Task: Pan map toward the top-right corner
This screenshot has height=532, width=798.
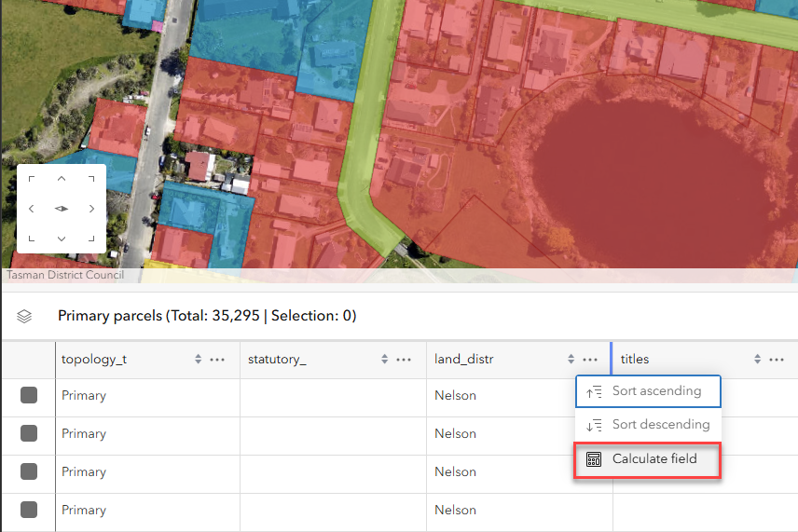Action: click(x=91, y=179)
